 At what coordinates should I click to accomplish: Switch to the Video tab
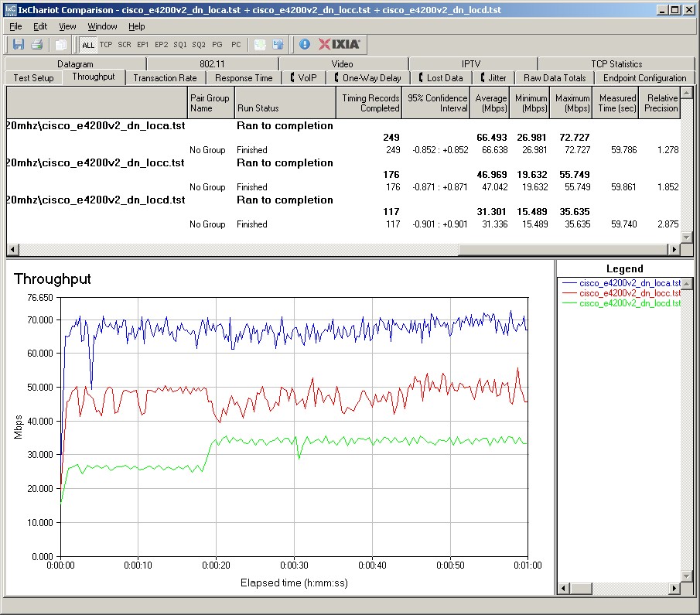[x=342, y=64]
